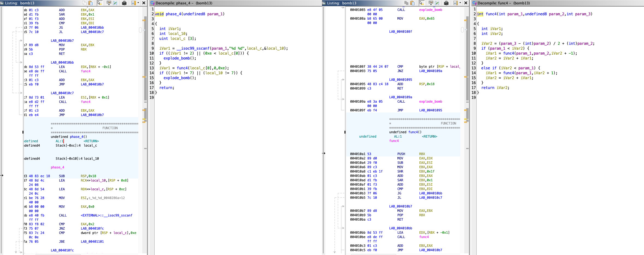644x255 pixels.
Task: Open the field format editor in the left Listing
Action: click(x=109, y=3)
